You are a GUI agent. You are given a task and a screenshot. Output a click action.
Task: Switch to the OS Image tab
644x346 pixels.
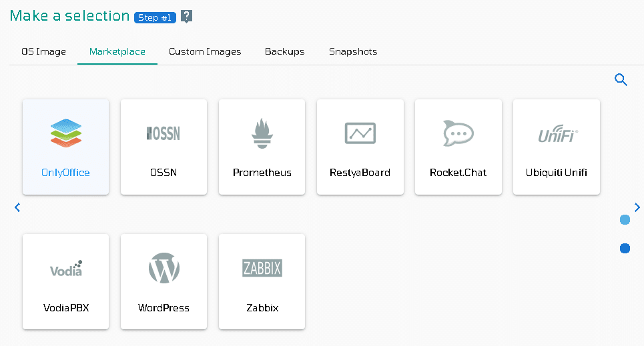(x=43, y=52)
